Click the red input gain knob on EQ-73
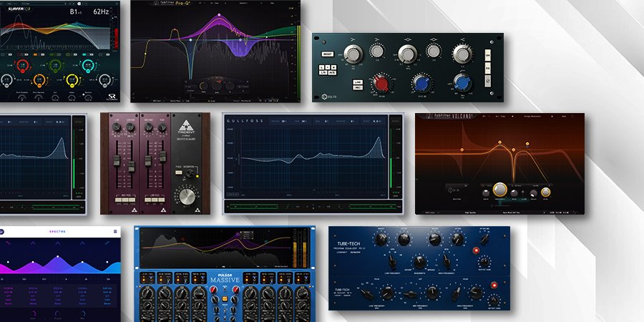This screenshot has width=644, height=322. tap(381, 84)
